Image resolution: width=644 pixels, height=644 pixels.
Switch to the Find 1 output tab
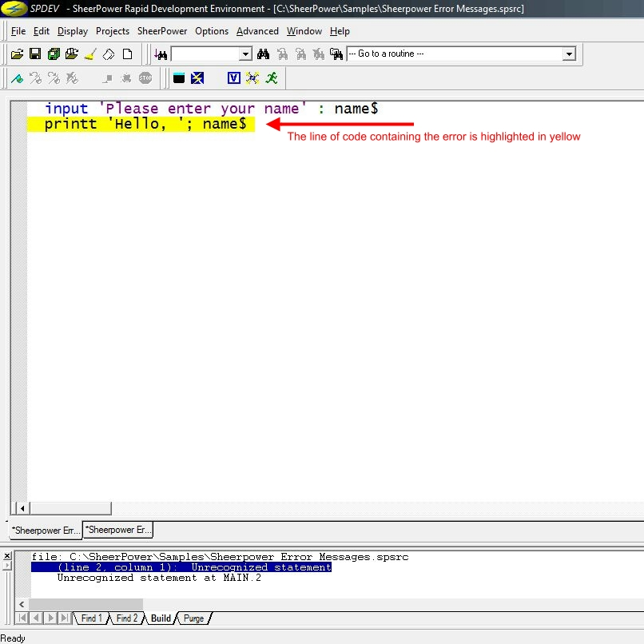click(x=91, y=618)
